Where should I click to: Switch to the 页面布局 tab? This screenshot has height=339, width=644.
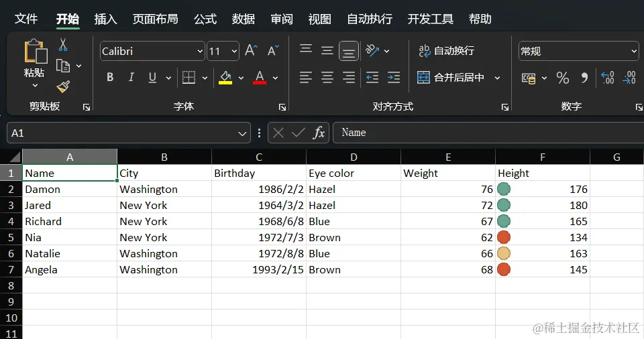pyautogui.click(x=155, y=19)
